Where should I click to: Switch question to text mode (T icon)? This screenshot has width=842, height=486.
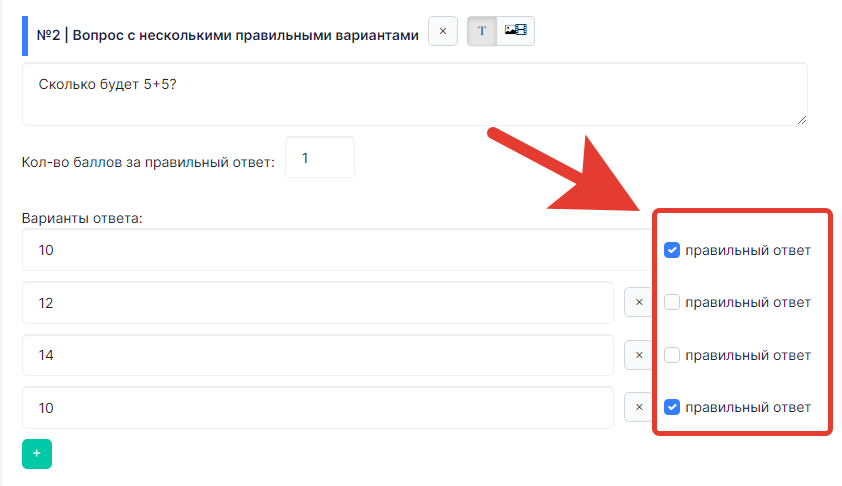point(482,31)
